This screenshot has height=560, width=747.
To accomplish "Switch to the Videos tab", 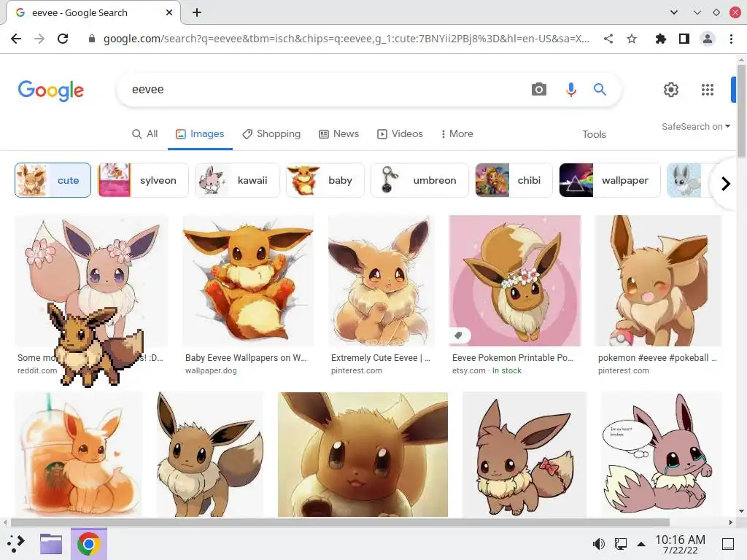I will click(400, 134).
